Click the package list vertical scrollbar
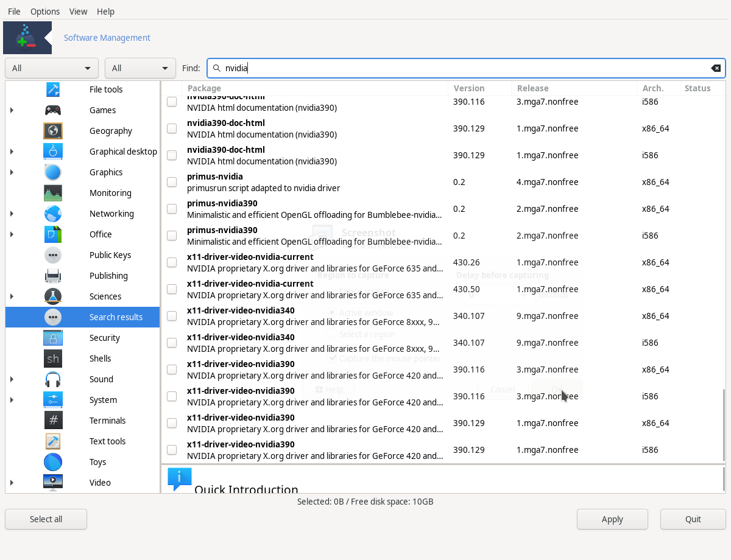Image resolution: width=731 pixels, height=560 pixels. tap(724, 425)
